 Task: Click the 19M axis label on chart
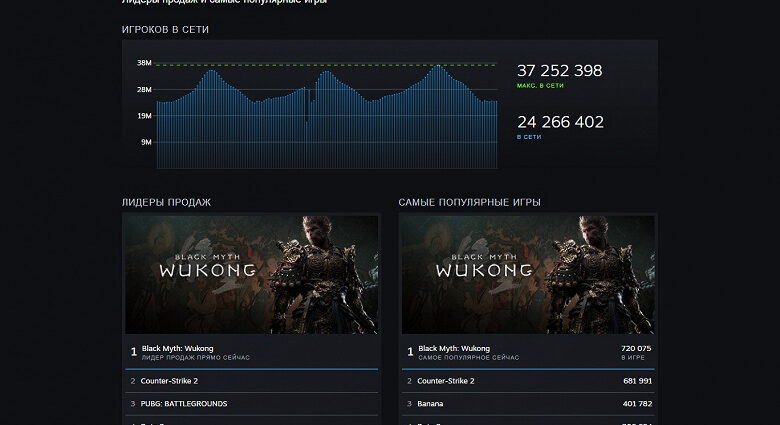pyautogui.click(x=144, y=116)
